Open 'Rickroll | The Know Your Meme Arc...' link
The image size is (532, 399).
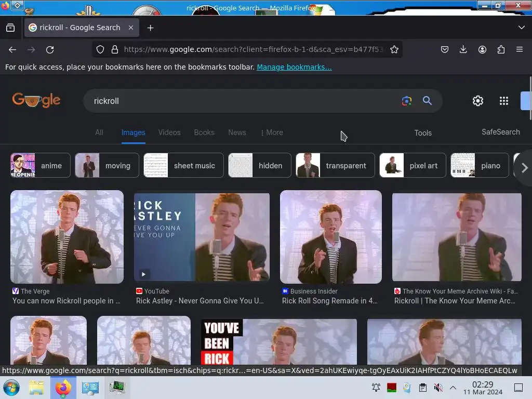tap(455, 301)
